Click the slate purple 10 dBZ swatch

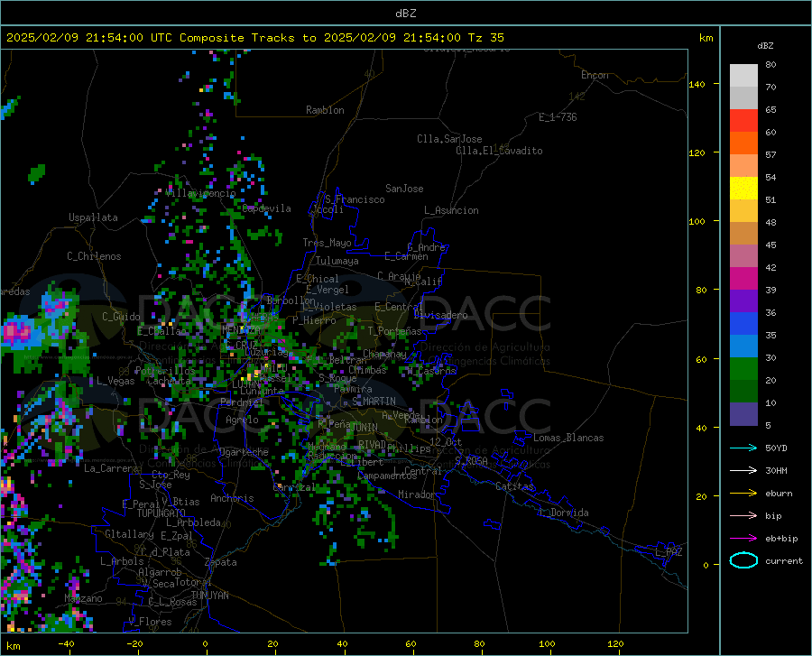pos(743,414)
